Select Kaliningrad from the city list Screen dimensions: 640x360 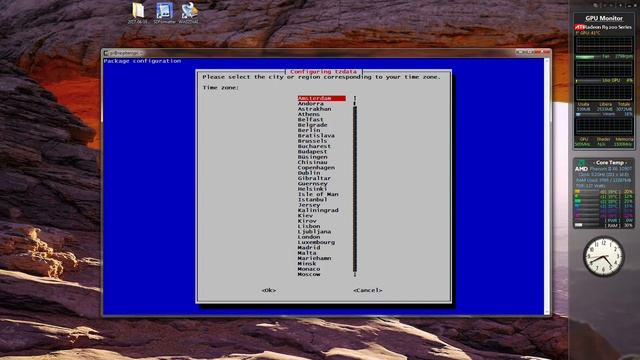pyautogui.click(x=318, y=210)
